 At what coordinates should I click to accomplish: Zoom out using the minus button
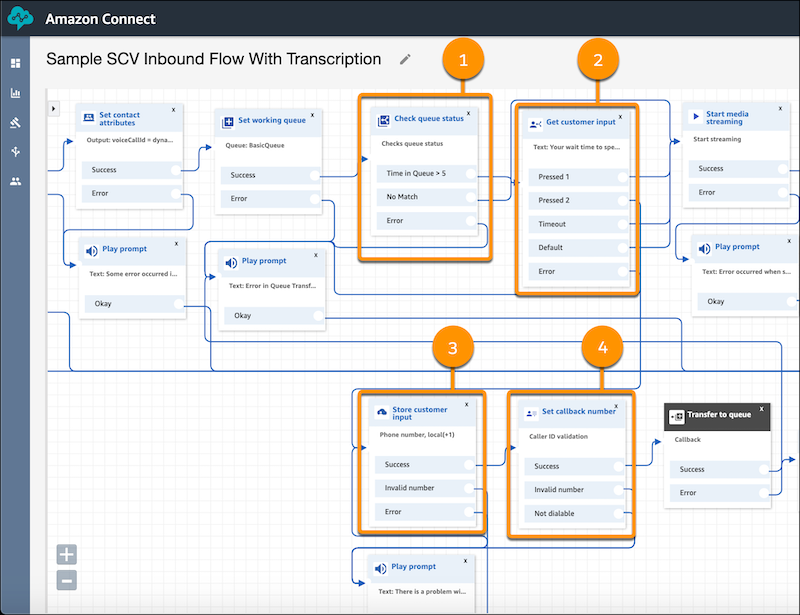tap(66, 580)
